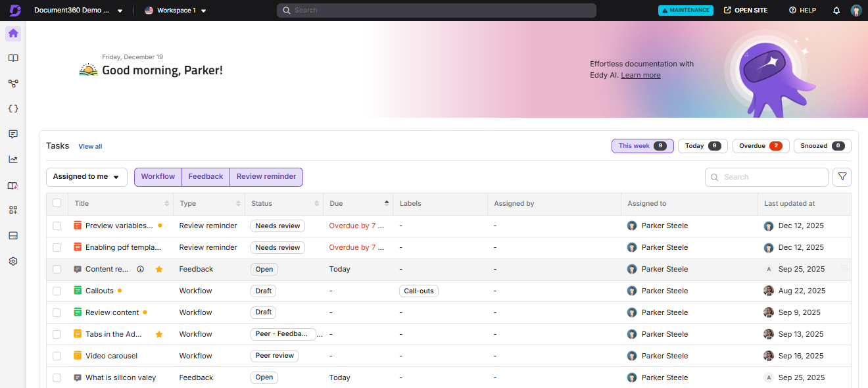Select the checkbox for the Callouts task
The width and height of the screenshot is (868, 388).
tap(57, 291)
